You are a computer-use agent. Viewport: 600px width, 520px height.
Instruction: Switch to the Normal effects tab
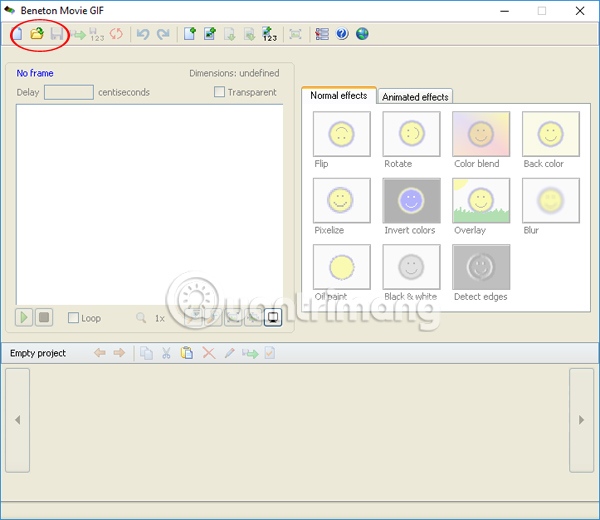click(339, 95)
